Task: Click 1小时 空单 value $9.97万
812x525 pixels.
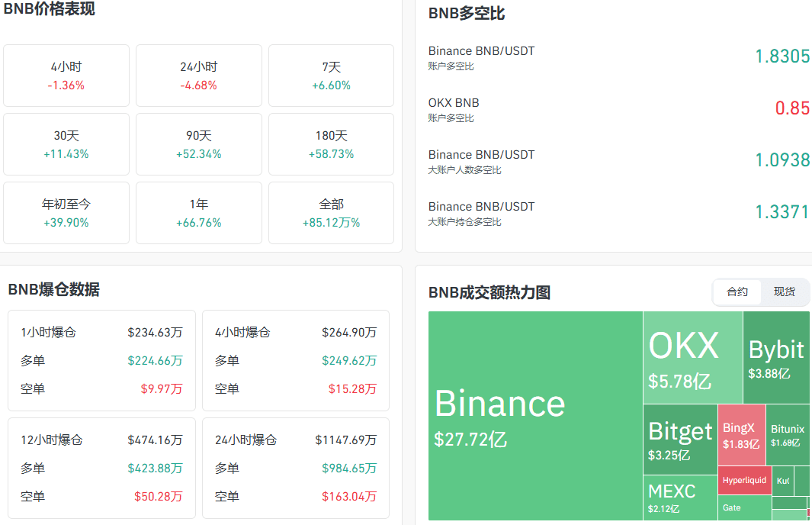Action: pyautogui.click(x=162, y=388)
